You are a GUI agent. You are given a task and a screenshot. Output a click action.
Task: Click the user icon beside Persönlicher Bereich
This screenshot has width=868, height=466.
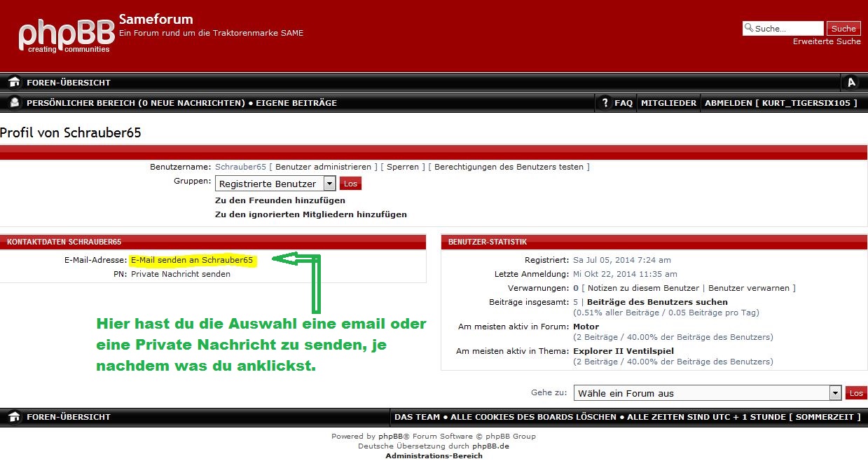coord(14,103)
